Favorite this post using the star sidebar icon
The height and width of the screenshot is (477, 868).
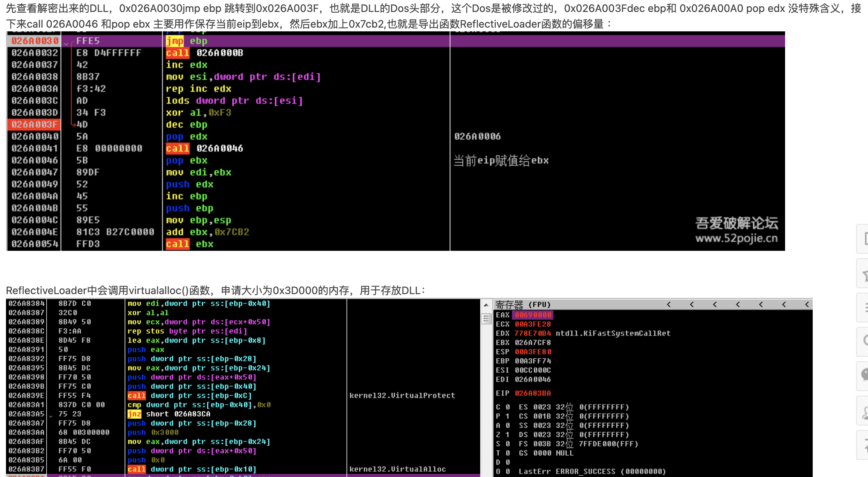pos(864,273)
